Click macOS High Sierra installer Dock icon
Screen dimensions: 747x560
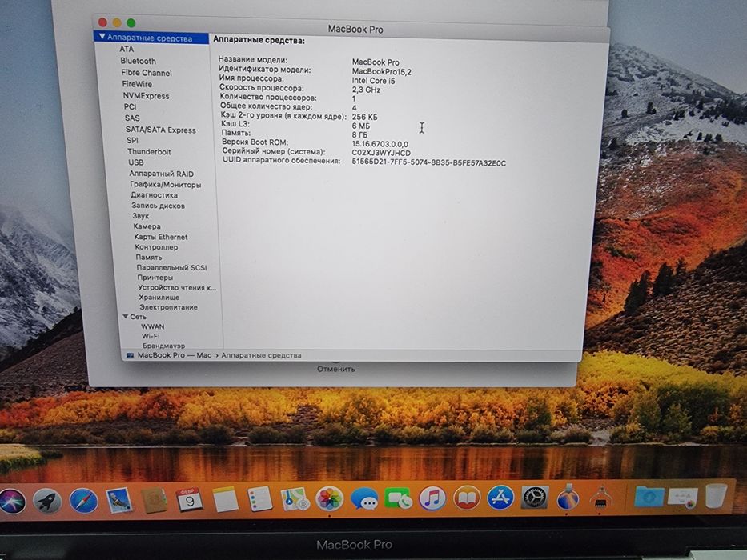[x=568, y=497]
